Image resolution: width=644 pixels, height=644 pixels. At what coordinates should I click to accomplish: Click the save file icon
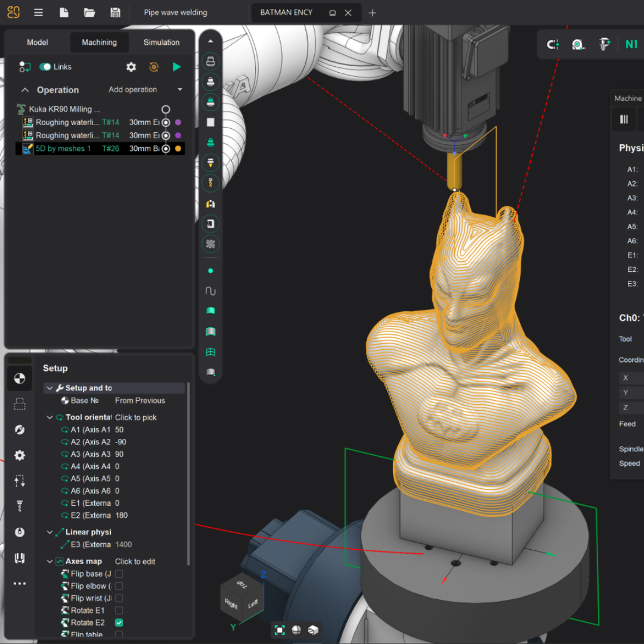click(116, 13)
